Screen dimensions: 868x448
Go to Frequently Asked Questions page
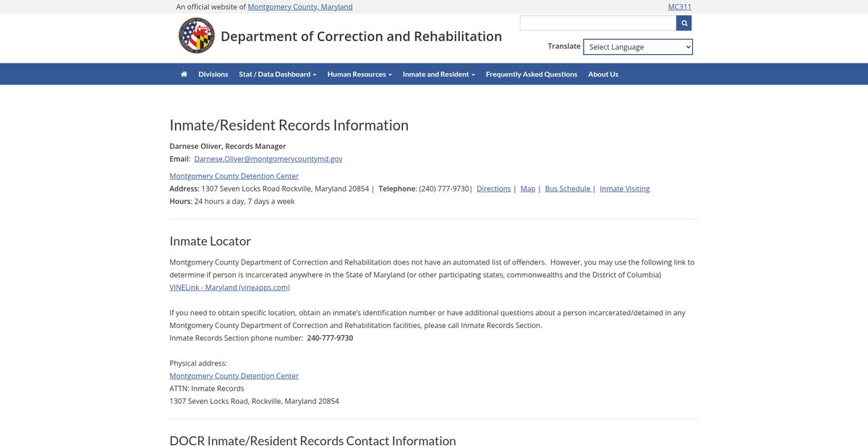tap(531, 74)
